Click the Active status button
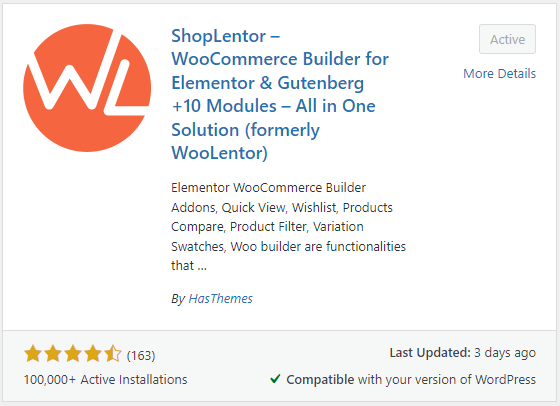560x406 pixels. point(507,39)
